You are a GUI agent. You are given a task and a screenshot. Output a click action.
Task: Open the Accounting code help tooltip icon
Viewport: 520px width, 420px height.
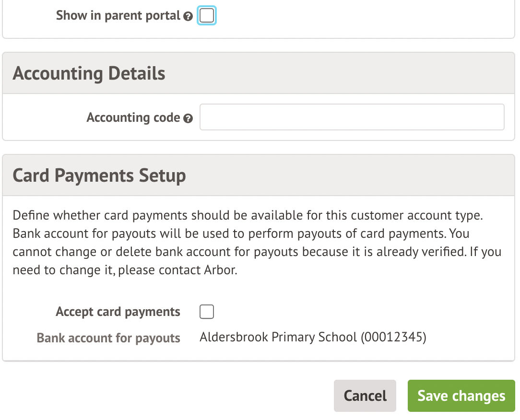pos(188,118)
